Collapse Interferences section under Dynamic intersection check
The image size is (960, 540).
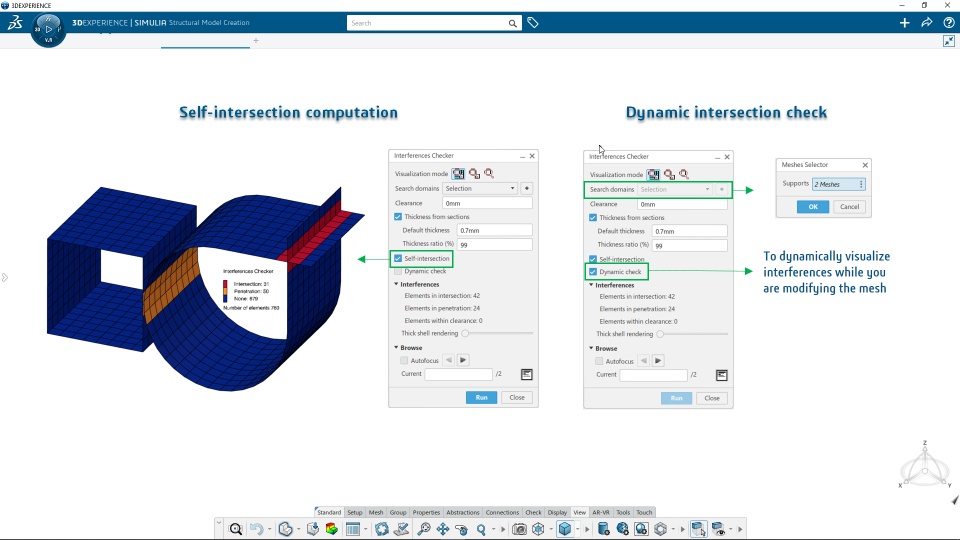591,285
